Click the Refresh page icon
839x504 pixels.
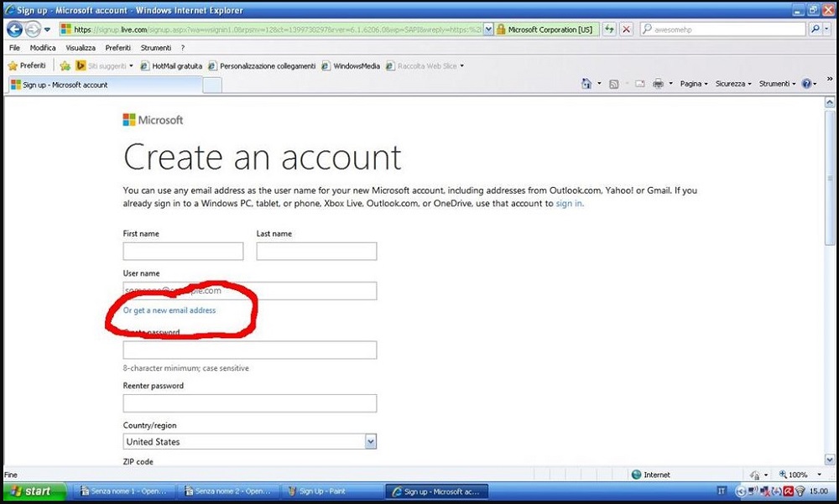tap(609, 29)
